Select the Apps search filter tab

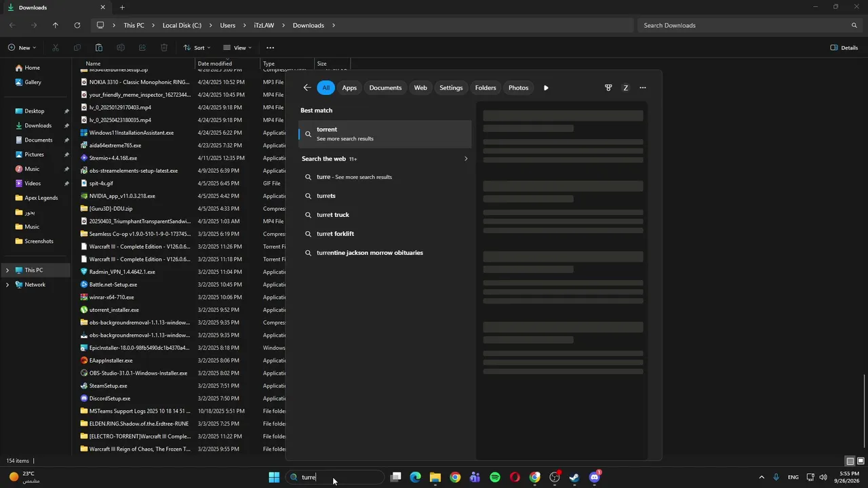pyautogui.click(x=349, y=87)
